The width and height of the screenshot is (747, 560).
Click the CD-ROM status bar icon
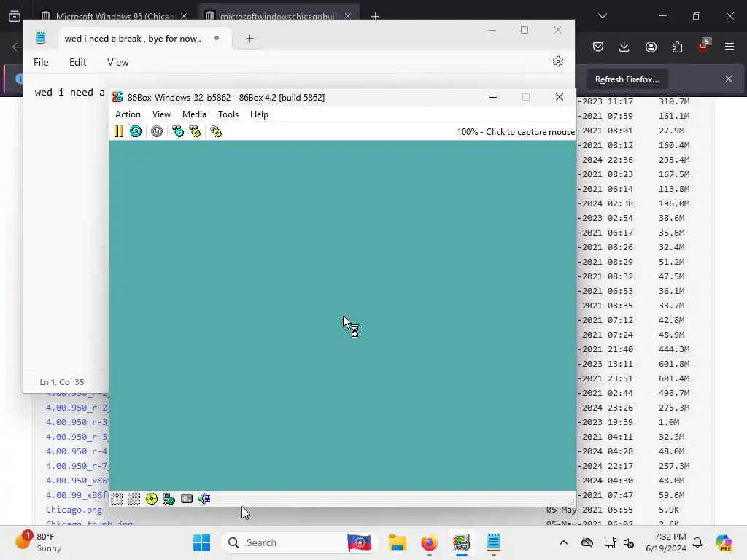click(152, 499)
